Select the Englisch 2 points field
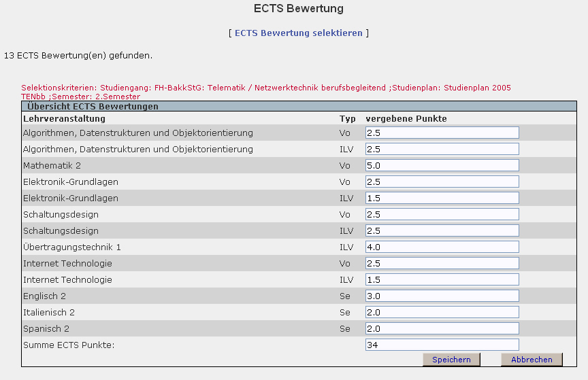 pyautogui.click(x=442, y=296)
